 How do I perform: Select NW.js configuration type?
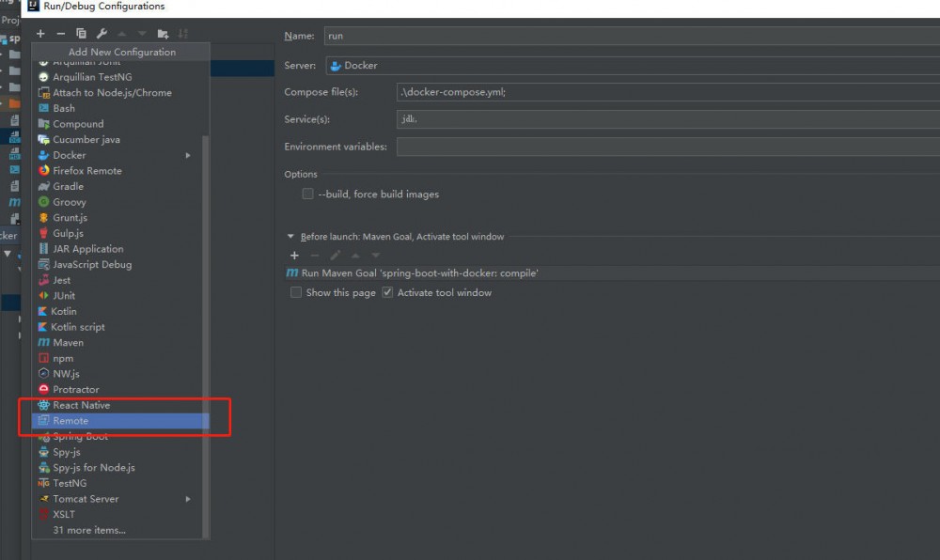[120, 373]
